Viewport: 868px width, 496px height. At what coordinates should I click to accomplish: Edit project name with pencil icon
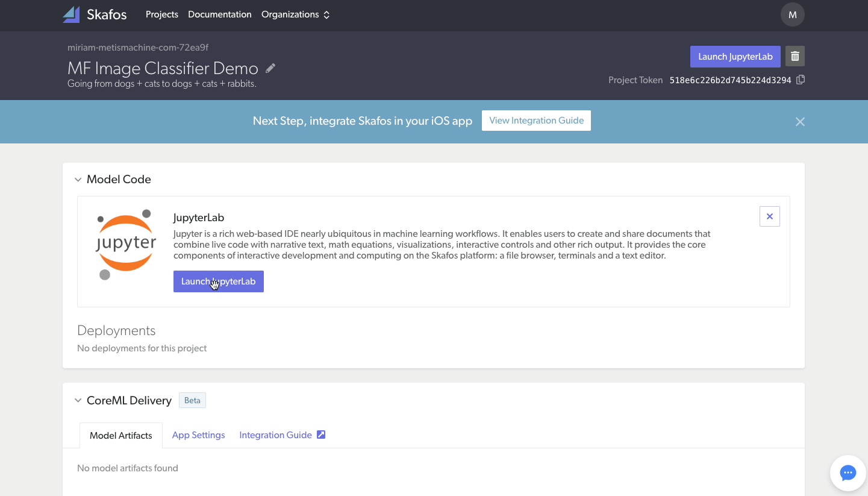270,68
